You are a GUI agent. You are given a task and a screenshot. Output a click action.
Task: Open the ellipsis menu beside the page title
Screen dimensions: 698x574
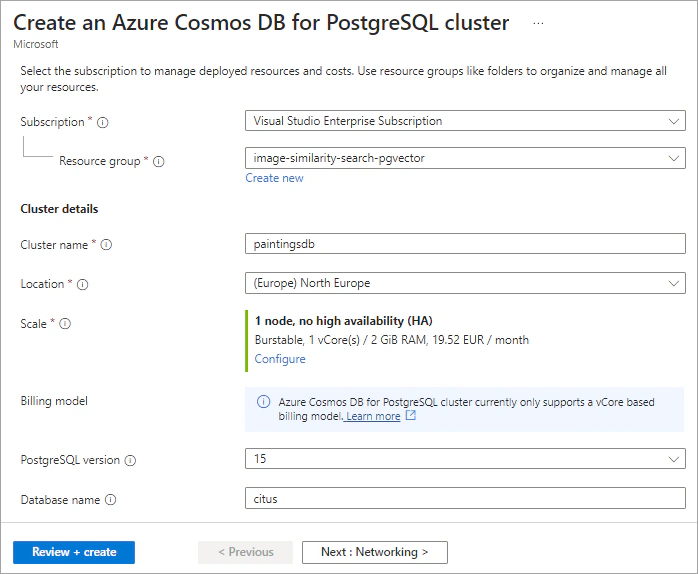(x=538, y=23)
